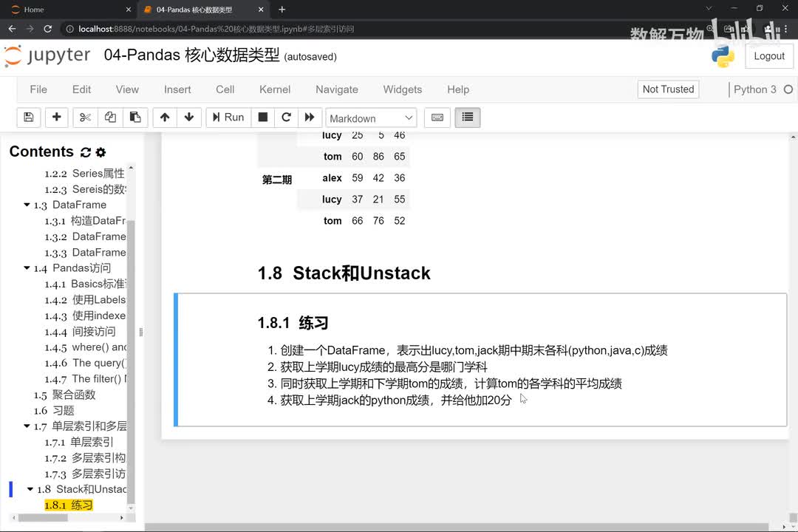The image size is (798, 532).
Task: Open the Help menu
Action: tap(458, 89)
